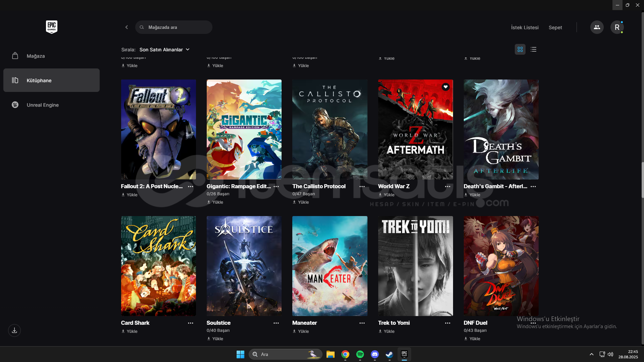The width and height of the screenshot is (644, 362).
Task: Open Card Shark cover art
Action: [x=158, y=266]
